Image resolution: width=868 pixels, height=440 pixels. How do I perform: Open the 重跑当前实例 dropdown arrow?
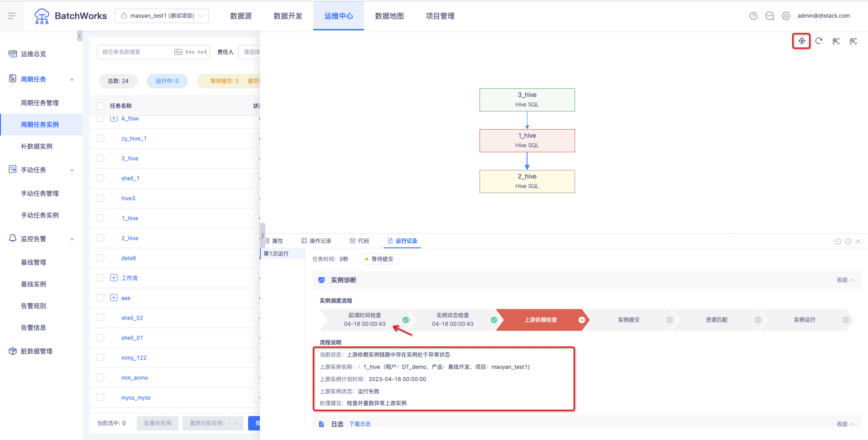pyautogui.click(x=236, y=423)
